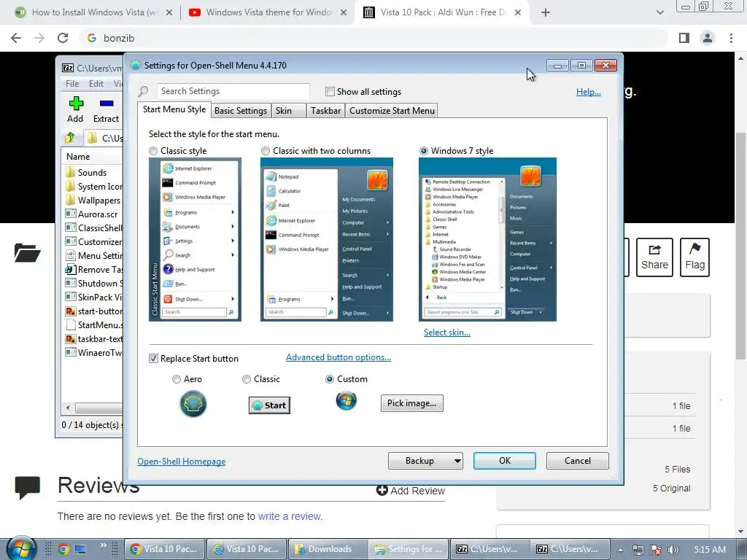Switch to How to Install Windows Vista tab

point(94,12)
